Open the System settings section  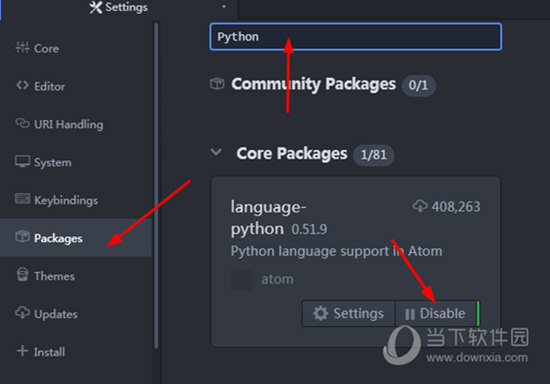pyautogui.click(x=75, y=162)
